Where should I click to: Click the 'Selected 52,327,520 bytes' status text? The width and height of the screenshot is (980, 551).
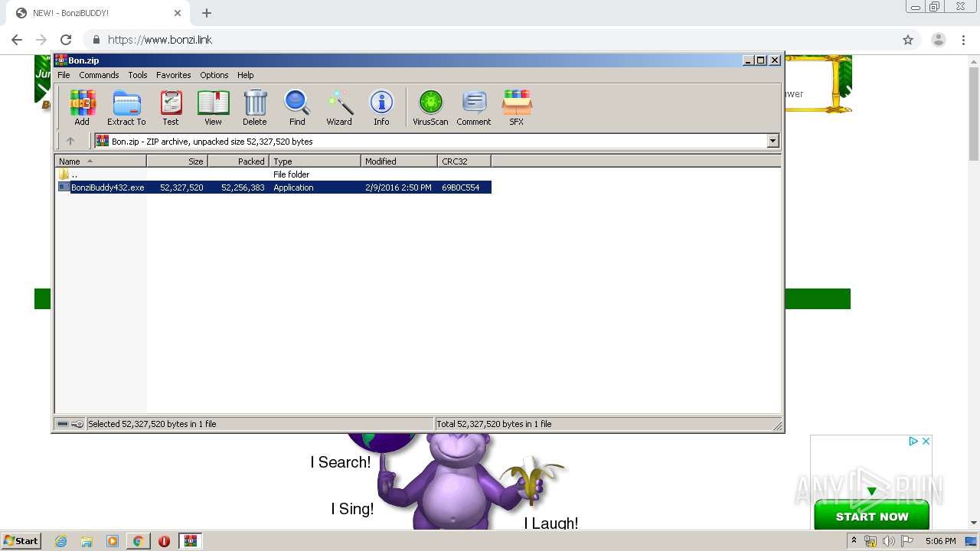tap(152, 424)
